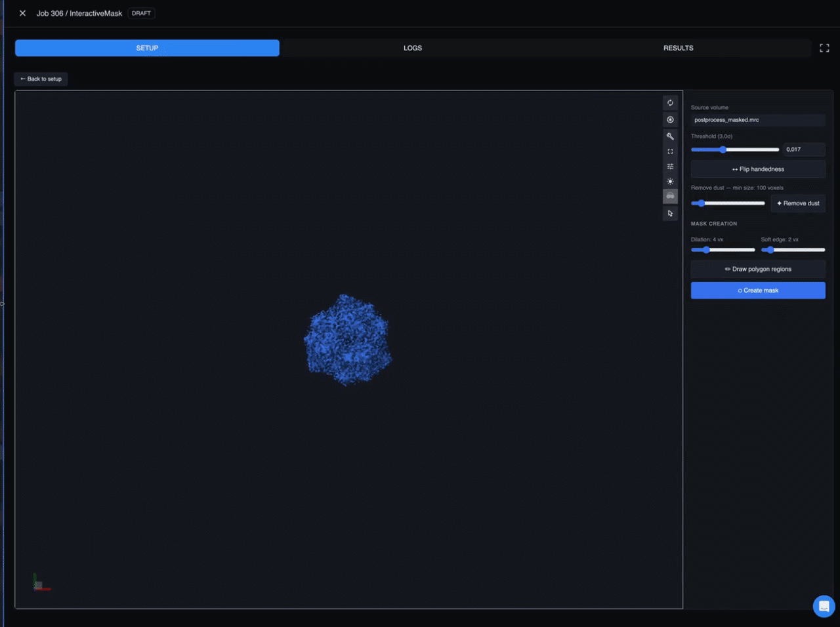Click the Threshold slider handle

click(x=723, y=150)
